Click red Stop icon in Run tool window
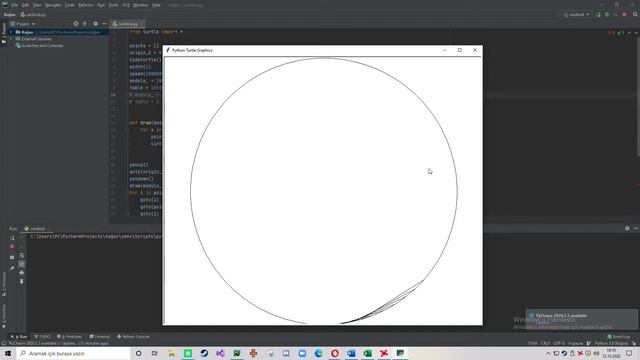Screen dimensions: 640x360 (x=12, y=247)
